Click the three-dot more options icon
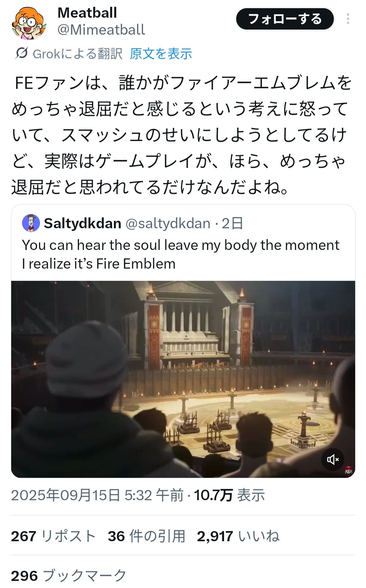The width and height of the screenshot is (366, 588). (x=348, y=19)
